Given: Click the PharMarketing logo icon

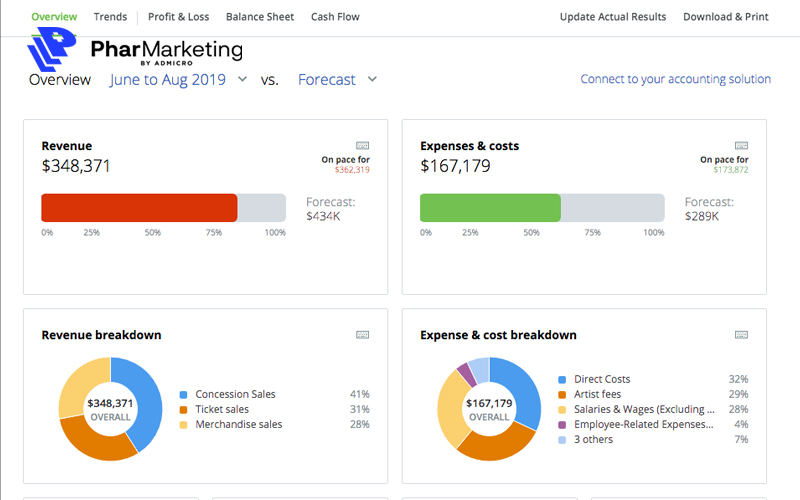Looking at the screenshot, I should tap(50, 50).
